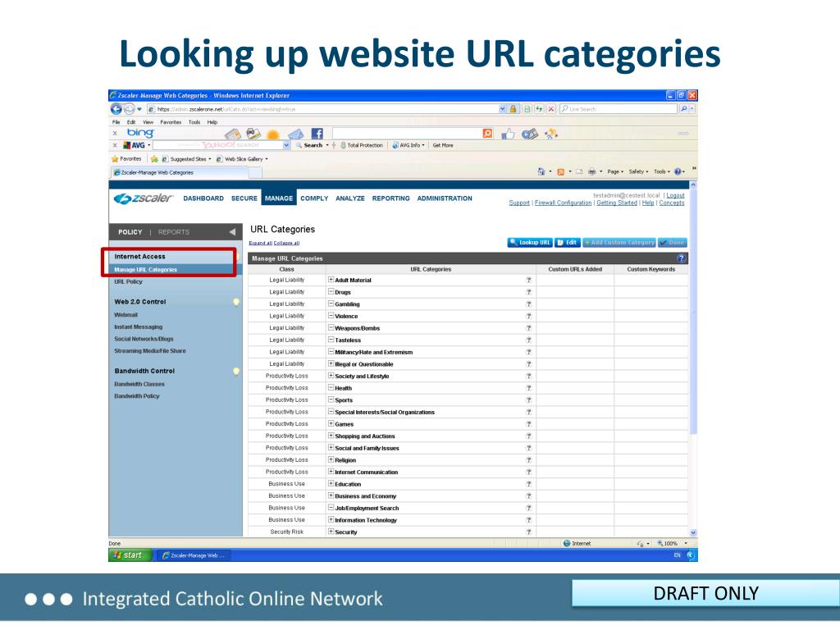Open the ANALYZE tab

click(350, 199)
